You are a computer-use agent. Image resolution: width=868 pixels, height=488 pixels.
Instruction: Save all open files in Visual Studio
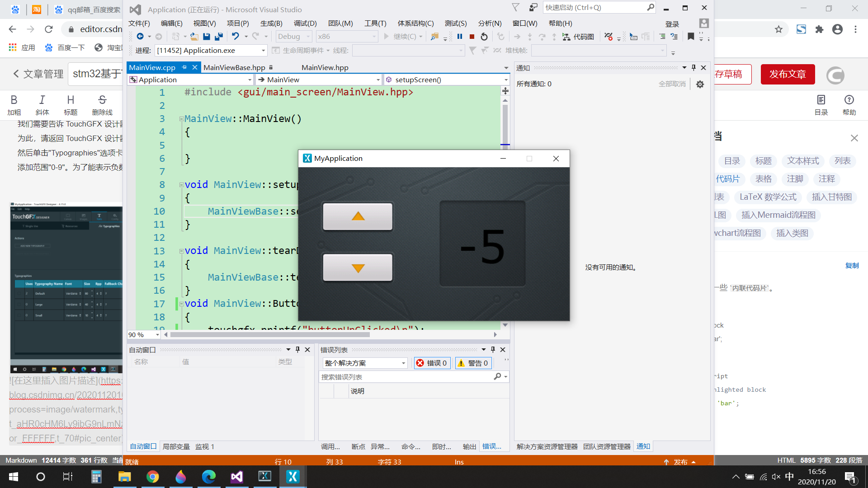tap(219, 37)
